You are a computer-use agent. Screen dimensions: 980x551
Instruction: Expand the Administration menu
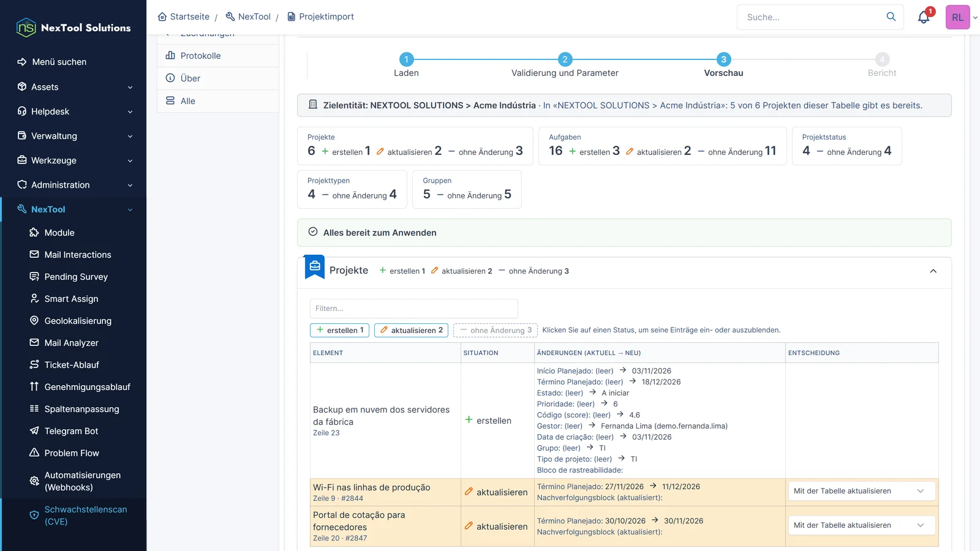click(x=73, y=185)
